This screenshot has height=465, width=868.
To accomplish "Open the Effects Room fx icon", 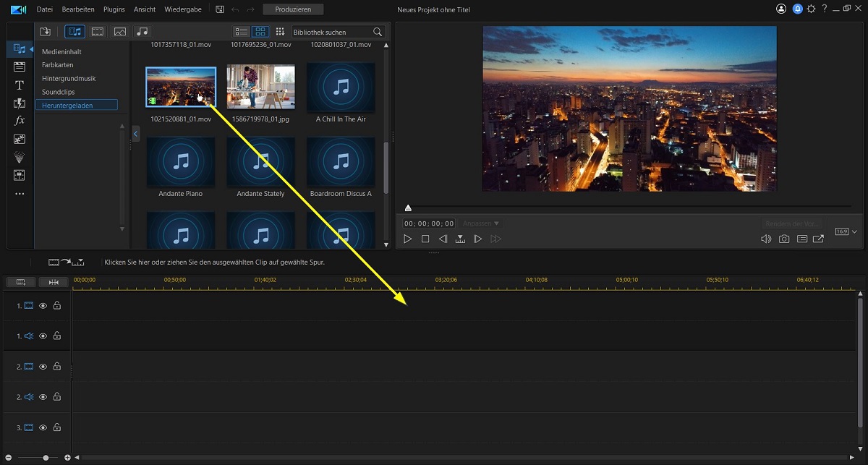I will 20,120.
